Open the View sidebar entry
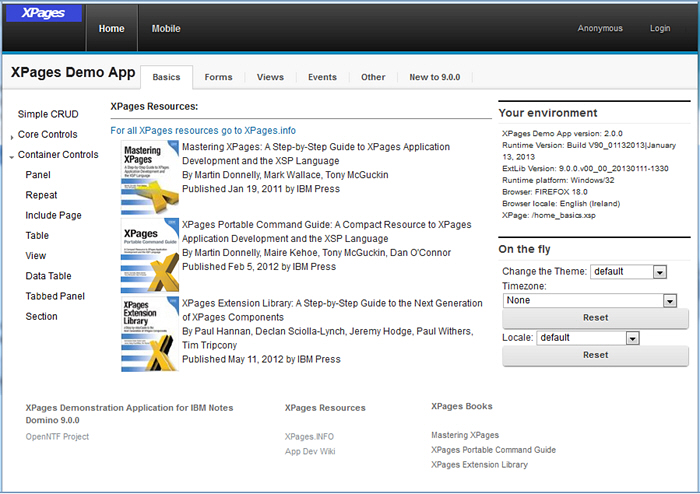This screenshot has width=700, height=494. (36, 256)
